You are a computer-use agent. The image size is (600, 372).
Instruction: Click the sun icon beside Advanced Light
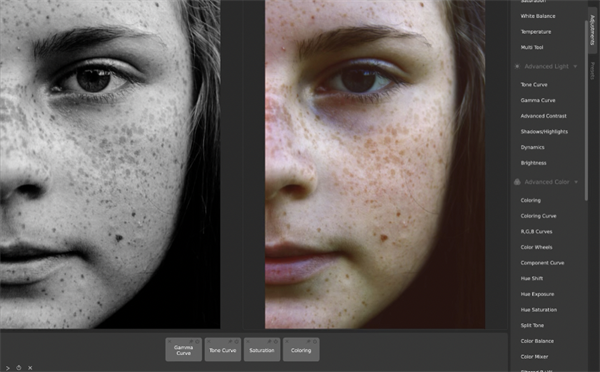pos(517,67)
